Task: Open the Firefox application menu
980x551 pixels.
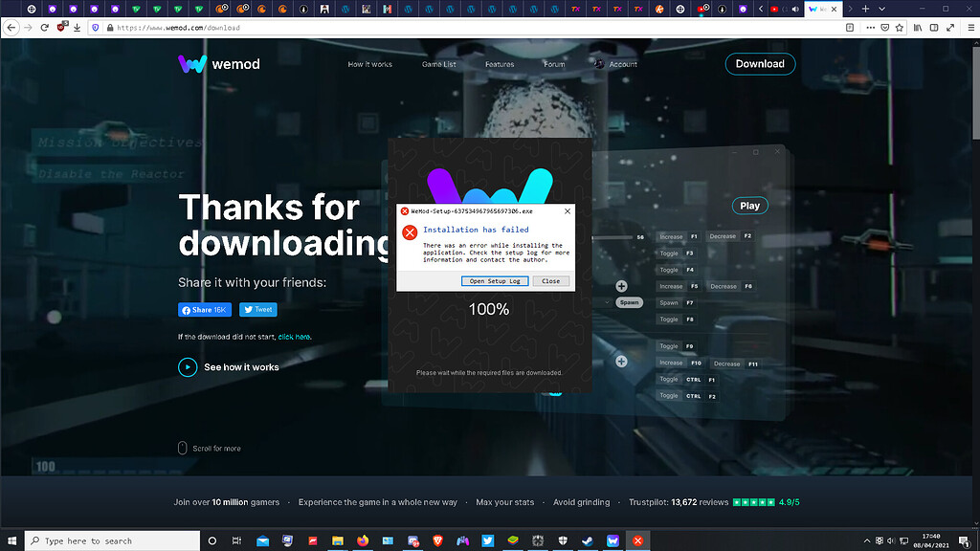Action: 969,28
